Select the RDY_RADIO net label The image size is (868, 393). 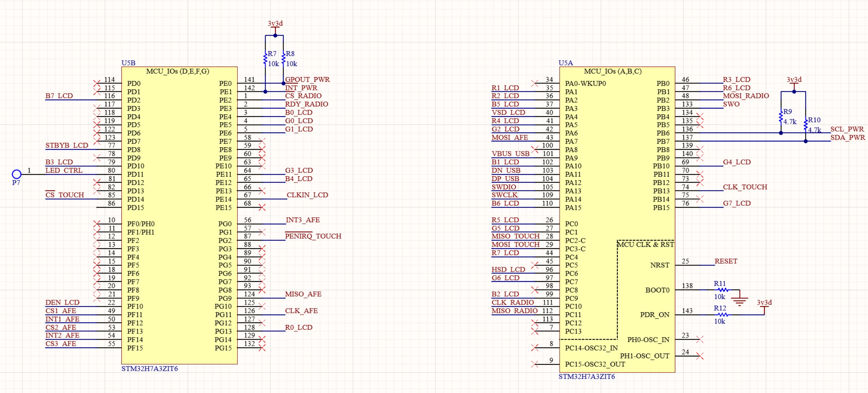click(x=307, y=104)
